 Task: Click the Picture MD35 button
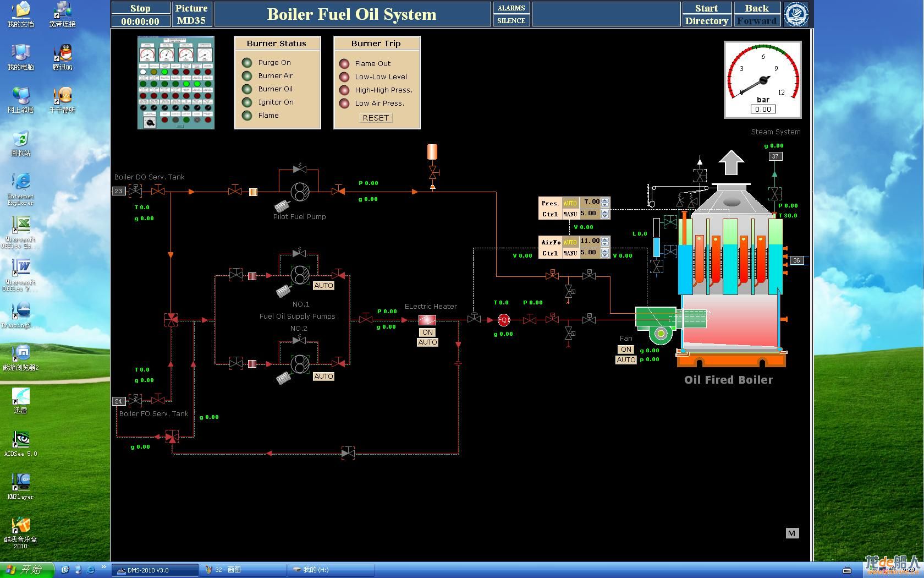pyautogui.click(x=191, y=14)
